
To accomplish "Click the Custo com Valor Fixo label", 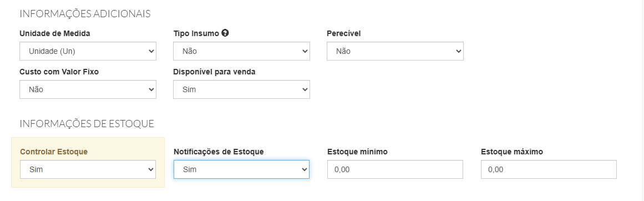I will [59, 72].
